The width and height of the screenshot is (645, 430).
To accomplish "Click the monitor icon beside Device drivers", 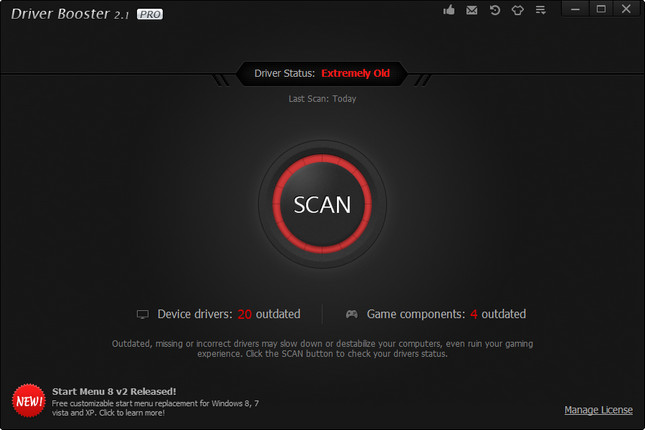I will tap(142, 315).
